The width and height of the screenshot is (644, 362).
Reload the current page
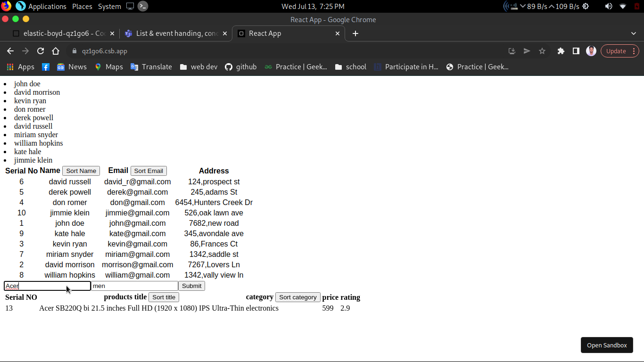tap(41, 51)
